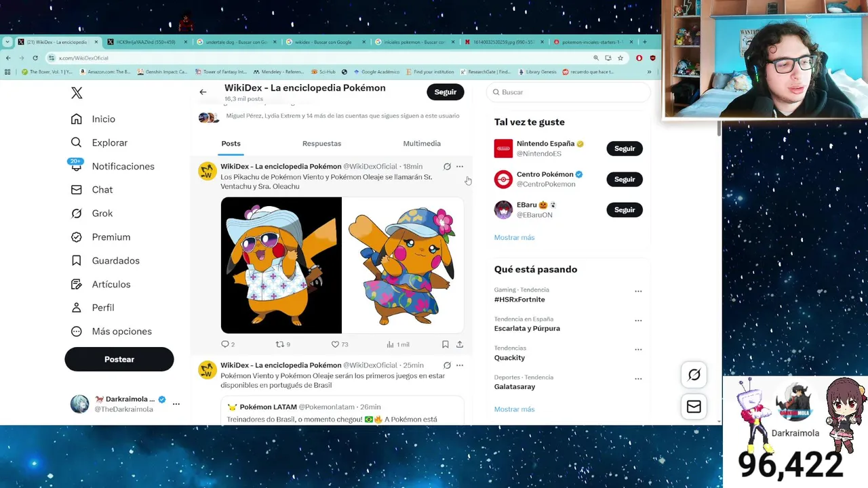Follow WikiDex with the Seguir button

(446, 92)
